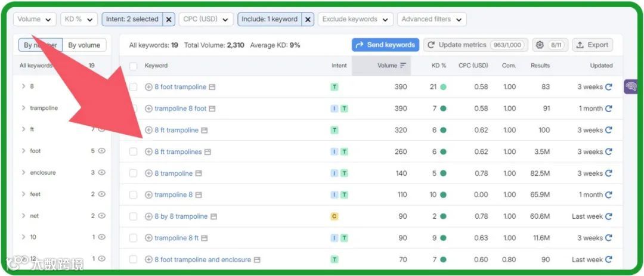Add '8 foot trampoline' keyword via plus icon
Viewport: 644px width, 276px height.
pos(148,87)
